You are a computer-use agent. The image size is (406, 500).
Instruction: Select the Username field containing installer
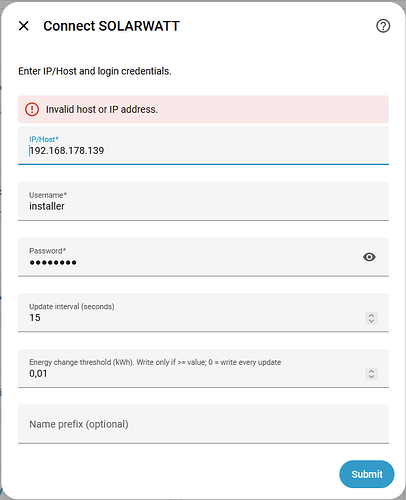pyautogui.click(x=203, y=201)
